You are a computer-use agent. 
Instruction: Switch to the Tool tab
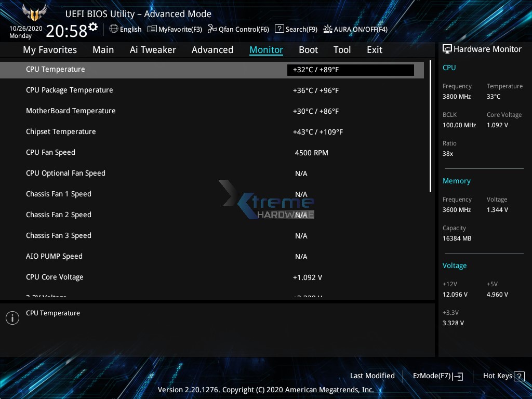click(342, 49)
